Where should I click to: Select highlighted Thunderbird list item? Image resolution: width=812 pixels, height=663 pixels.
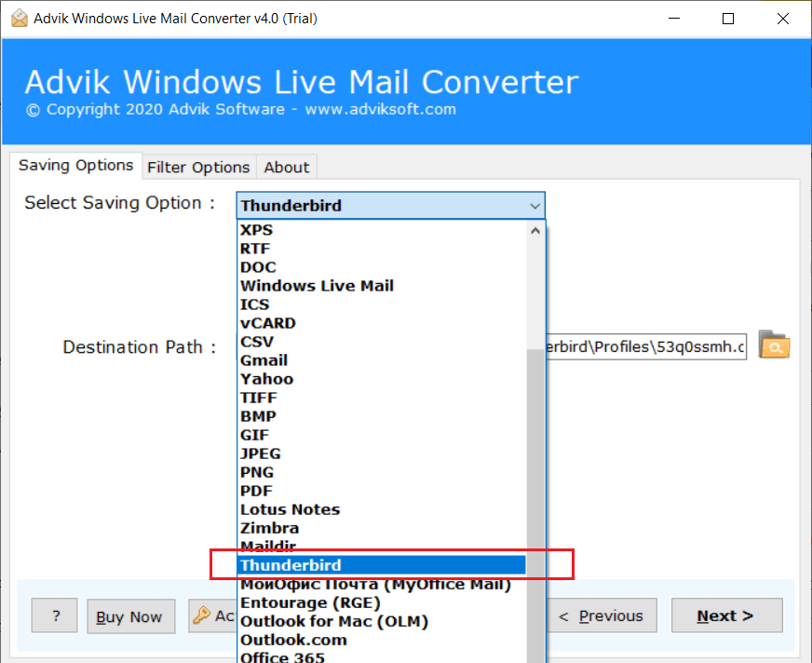tap(382, 565)
